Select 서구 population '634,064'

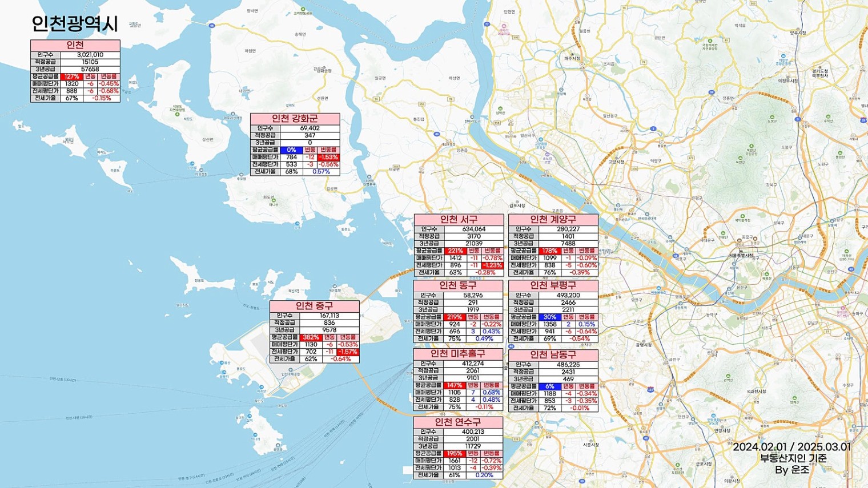coord(474,229)
